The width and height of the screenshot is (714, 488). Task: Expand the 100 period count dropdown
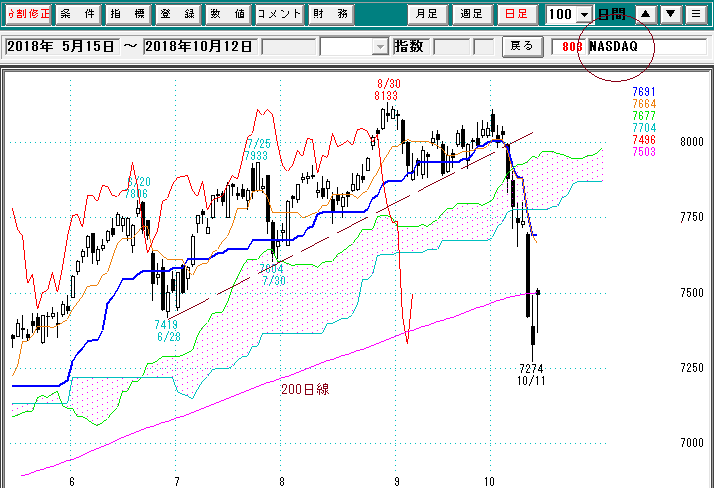584,15
